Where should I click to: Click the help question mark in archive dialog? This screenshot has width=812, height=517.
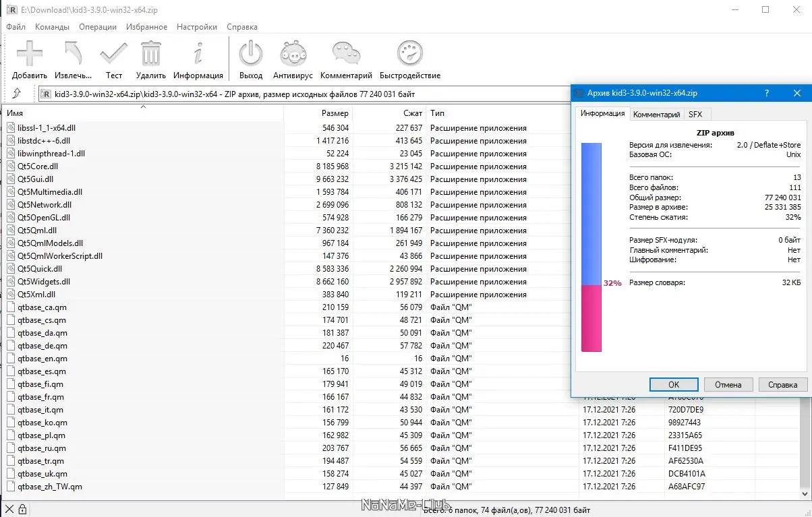767,94
